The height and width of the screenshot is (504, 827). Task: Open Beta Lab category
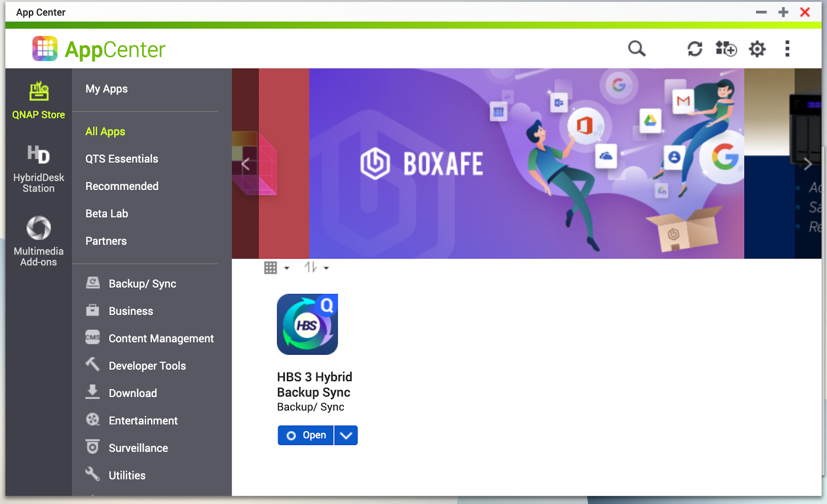[106, 213]
